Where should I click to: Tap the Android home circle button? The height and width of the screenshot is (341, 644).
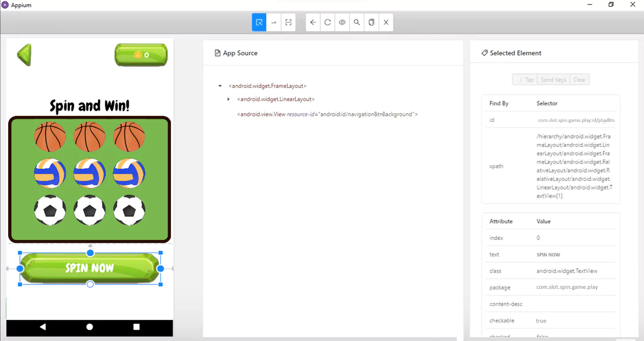[90, 327]
